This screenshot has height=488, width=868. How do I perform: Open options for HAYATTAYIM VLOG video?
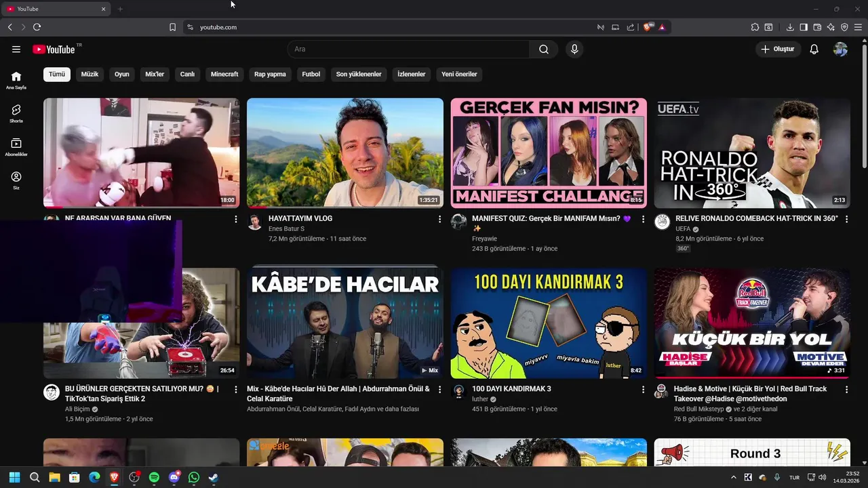439,220
